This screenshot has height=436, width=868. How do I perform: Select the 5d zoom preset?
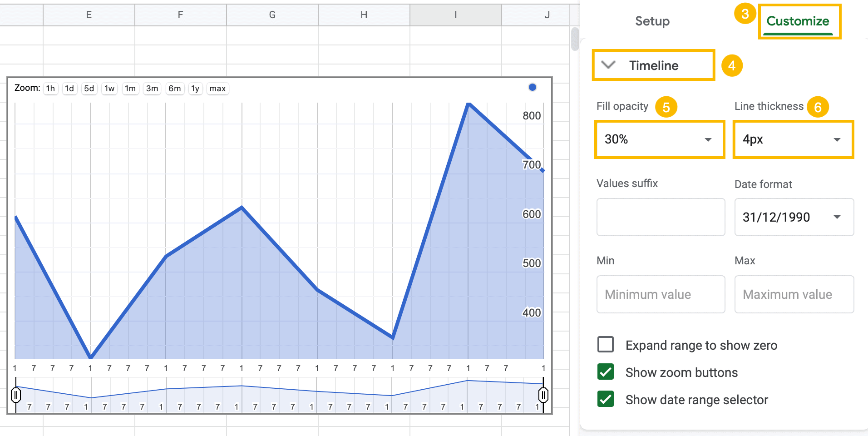tap(89, 89)
